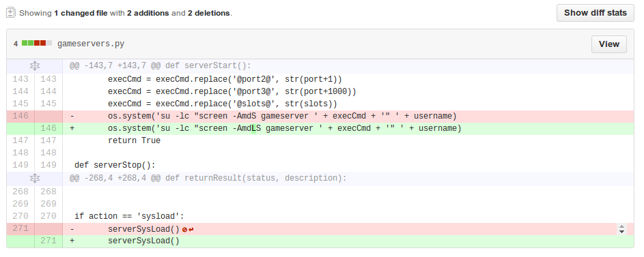Select new line number 271 on added row
644x257 pixels.
point(48,241)
